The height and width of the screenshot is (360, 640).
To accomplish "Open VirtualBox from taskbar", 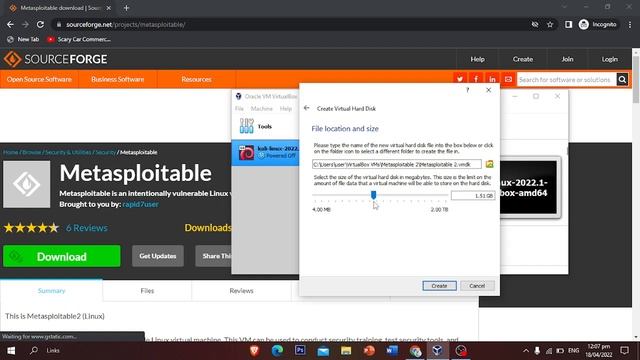I will point(437,351).
